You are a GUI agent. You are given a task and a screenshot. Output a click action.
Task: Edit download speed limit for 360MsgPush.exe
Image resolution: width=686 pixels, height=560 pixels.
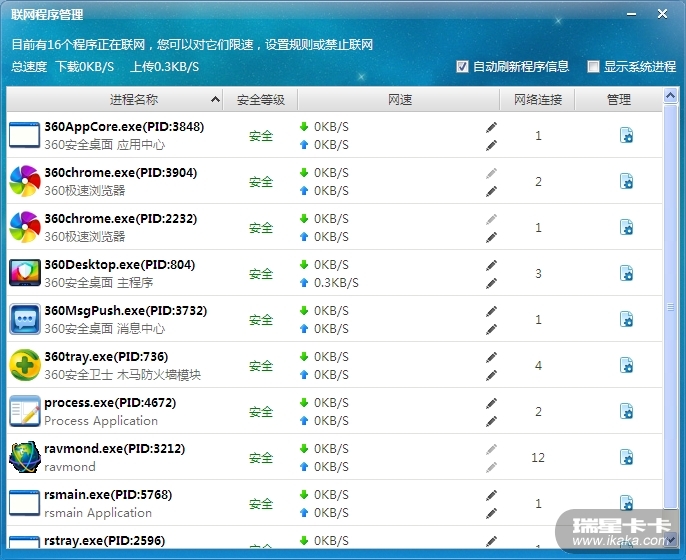click(x=491, y=311)
